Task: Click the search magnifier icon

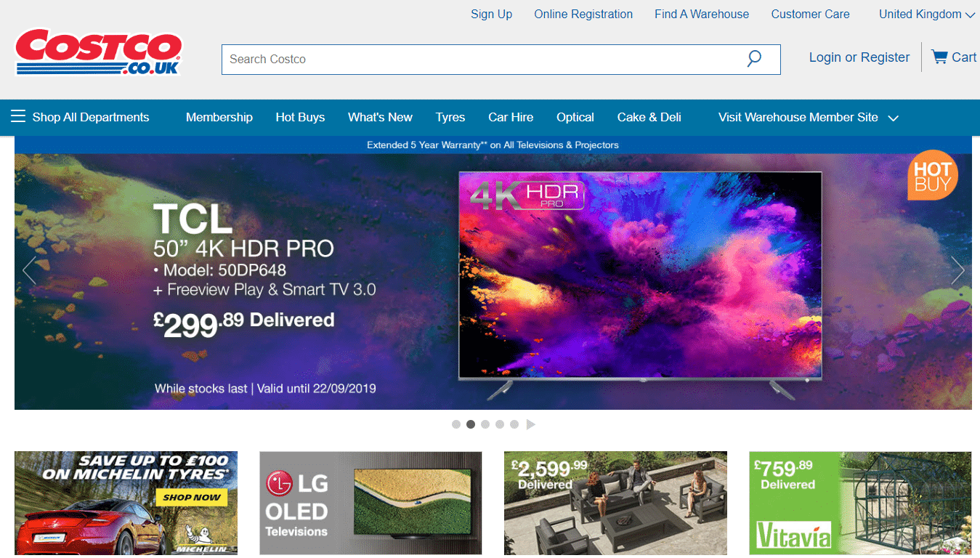Action: pos(754,59)
